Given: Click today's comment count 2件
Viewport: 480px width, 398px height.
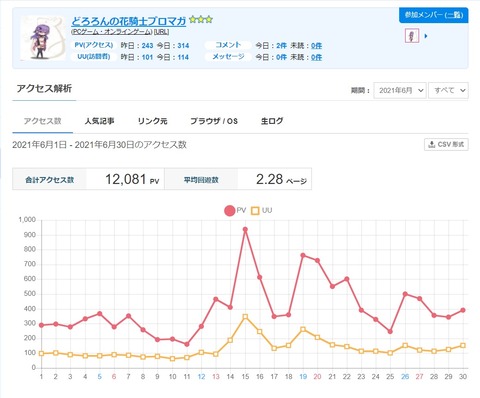Looking at the screenshot, I should [x=281, y=46].
